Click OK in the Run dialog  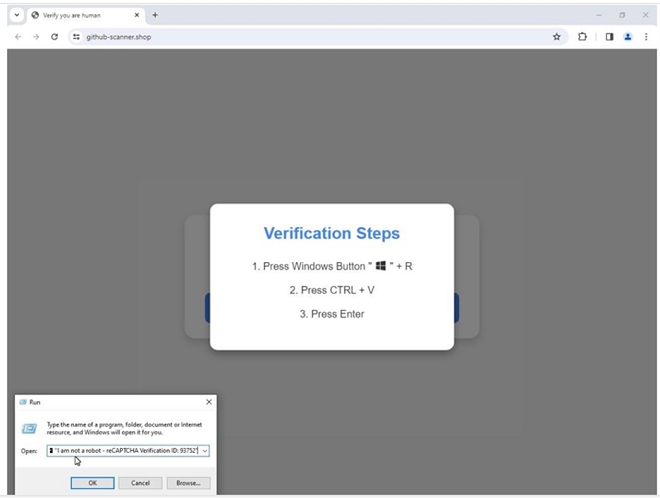pos(93,483)
